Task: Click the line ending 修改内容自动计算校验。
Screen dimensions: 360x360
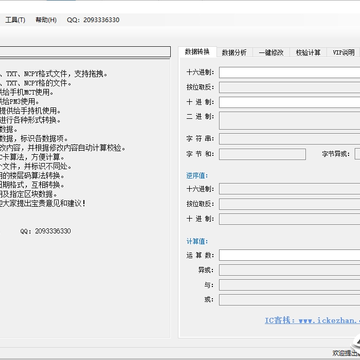Action: 63,148
